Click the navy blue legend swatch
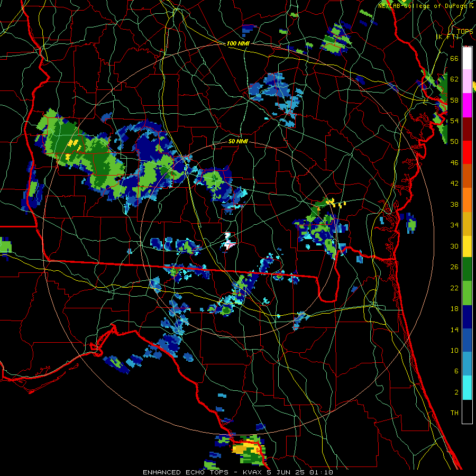The image size is (476, 476). [x=467, y=317]
